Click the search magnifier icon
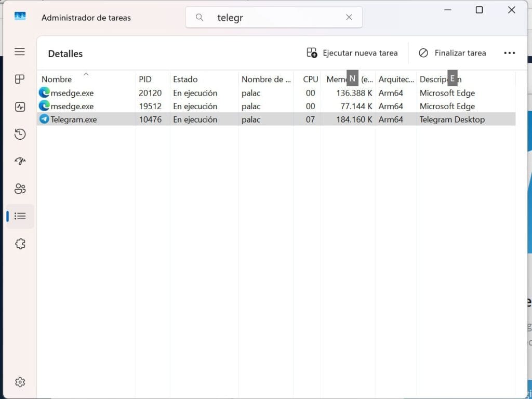The height and width of the screenshot is (399, 532). [199, 17]
